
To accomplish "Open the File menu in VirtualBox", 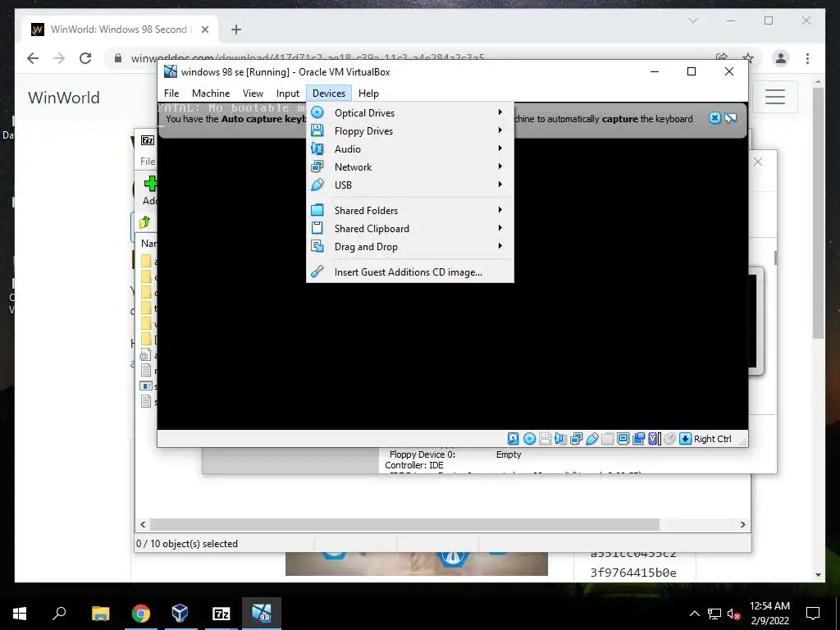I will [x=171, y=94].
